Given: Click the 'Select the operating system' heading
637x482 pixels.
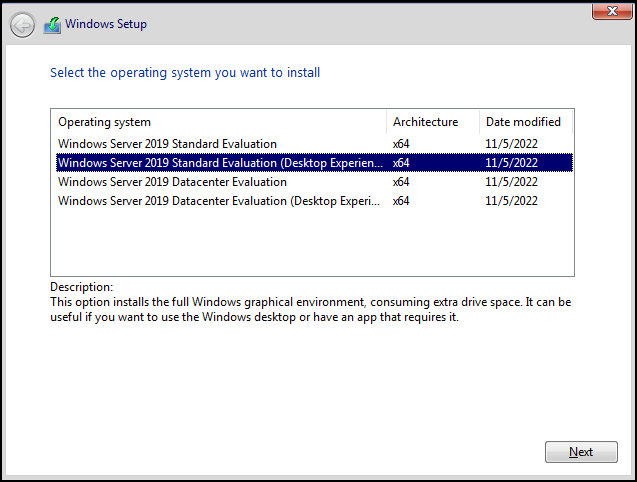Looking at the screenshot, I should click(185, 73).
